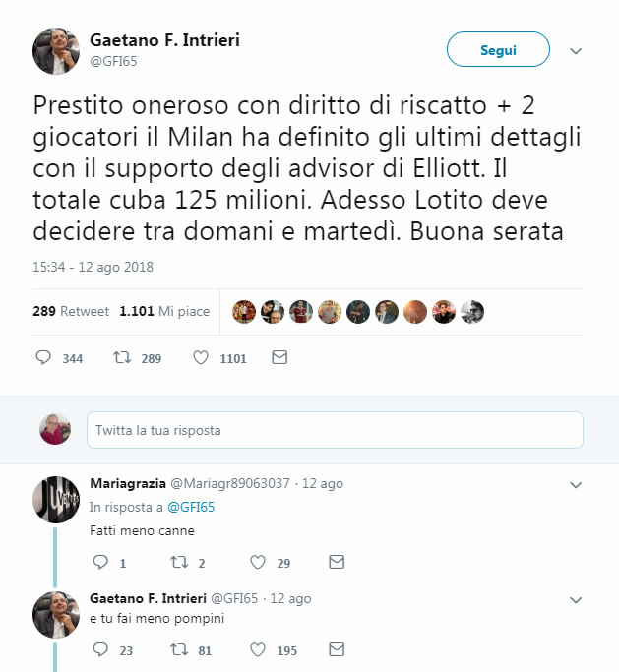Open the @GFI65 mention link
The width and height of the screenshot is (619, 672).
click(191, 508)
